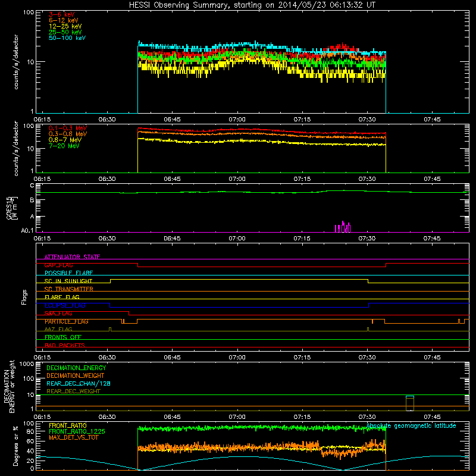Screen dimensions: 476x476
Task: Click the green 25-50 keV legend label
Action: [x=65, y=32]
